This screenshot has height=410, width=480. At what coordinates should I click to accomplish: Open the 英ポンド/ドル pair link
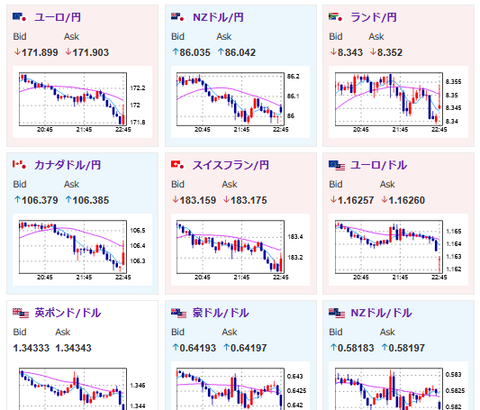click(x=68, y=313)
